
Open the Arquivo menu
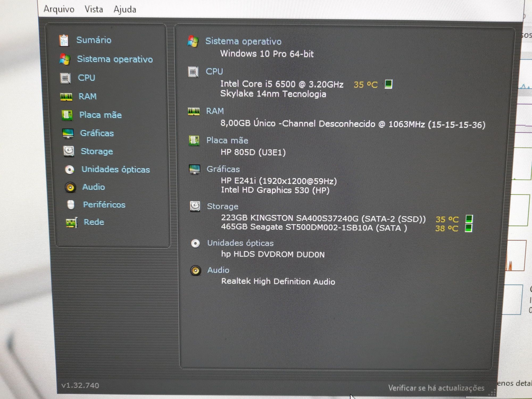[x=59, y=9]
